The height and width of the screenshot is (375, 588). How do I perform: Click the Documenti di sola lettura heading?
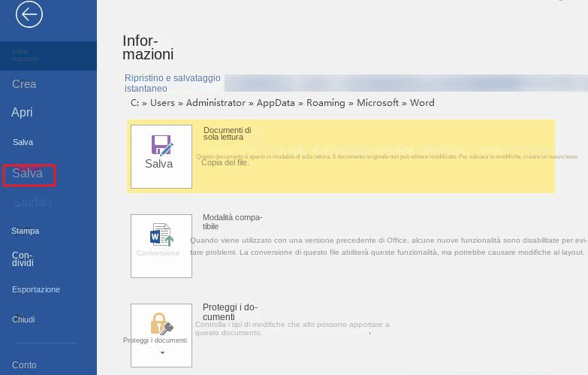coord(227,134)
